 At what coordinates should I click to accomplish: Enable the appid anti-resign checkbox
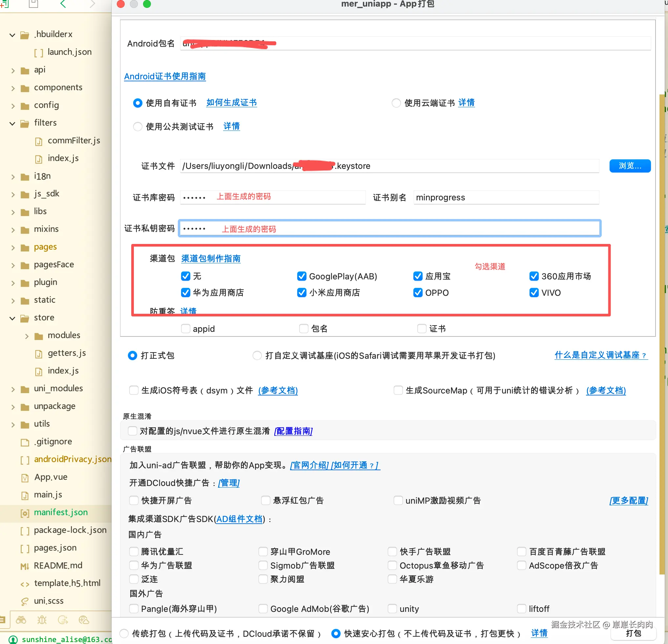[185, 328]
